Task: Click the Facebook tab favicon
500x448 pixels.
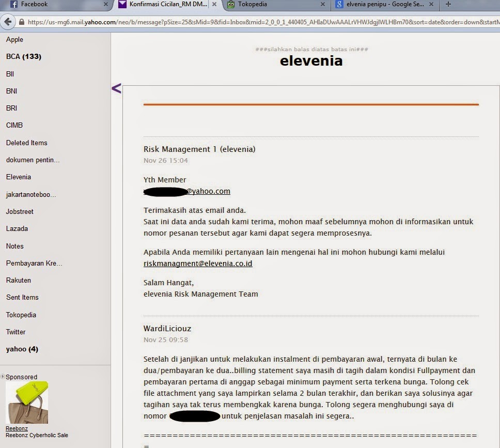Action: pos(14,4)
